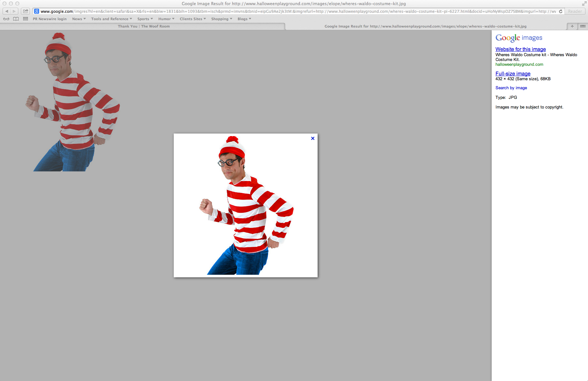
Task: Expand the Shopping bookmarks folder
Action: (222, 19)
